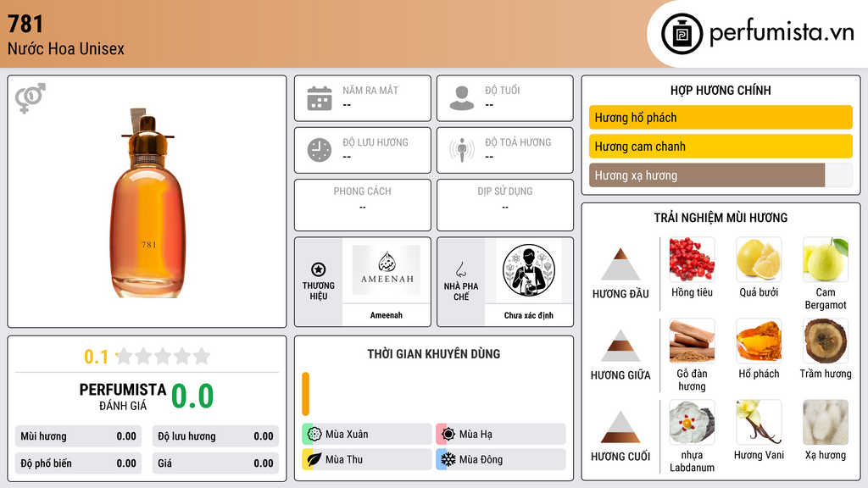Click the sillage icon for Độ toả hương
Viewport: 868px width, 488px height.
point(462,150)
